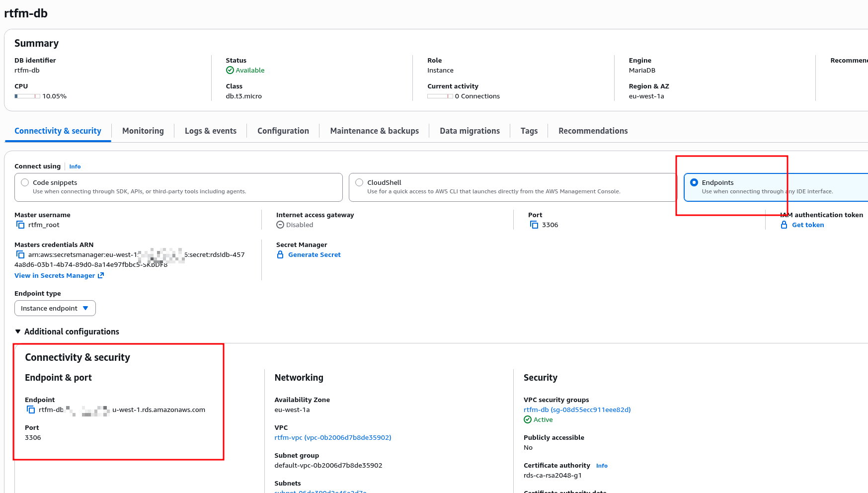Click the Get token lock icon
The image size is (868, 493).
click(784, 225)
